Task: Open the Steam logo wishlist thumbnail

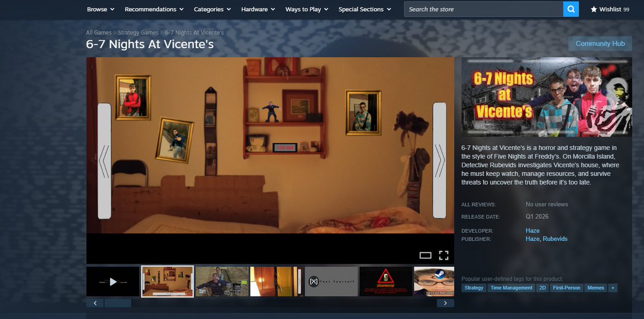Action: pyautogui.click(x=434, y=281)
